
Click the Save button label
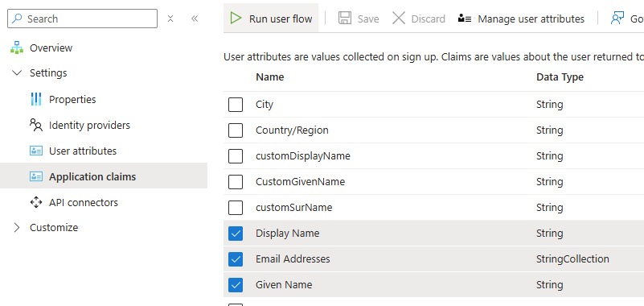point(368,19)
